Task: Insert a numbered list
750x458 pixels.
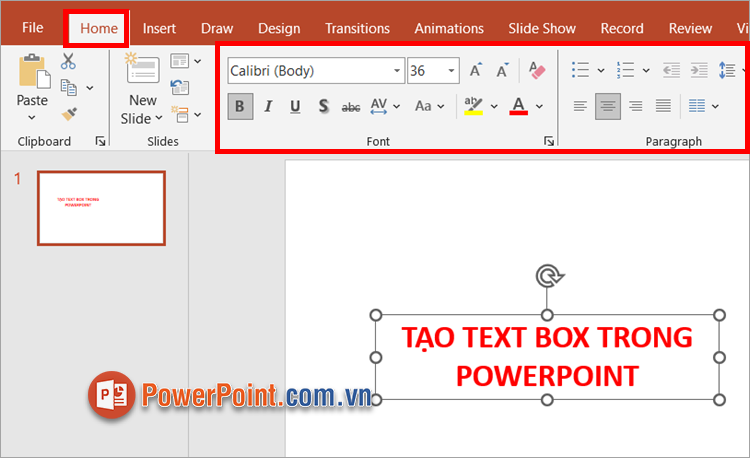Action: point(625,70)
